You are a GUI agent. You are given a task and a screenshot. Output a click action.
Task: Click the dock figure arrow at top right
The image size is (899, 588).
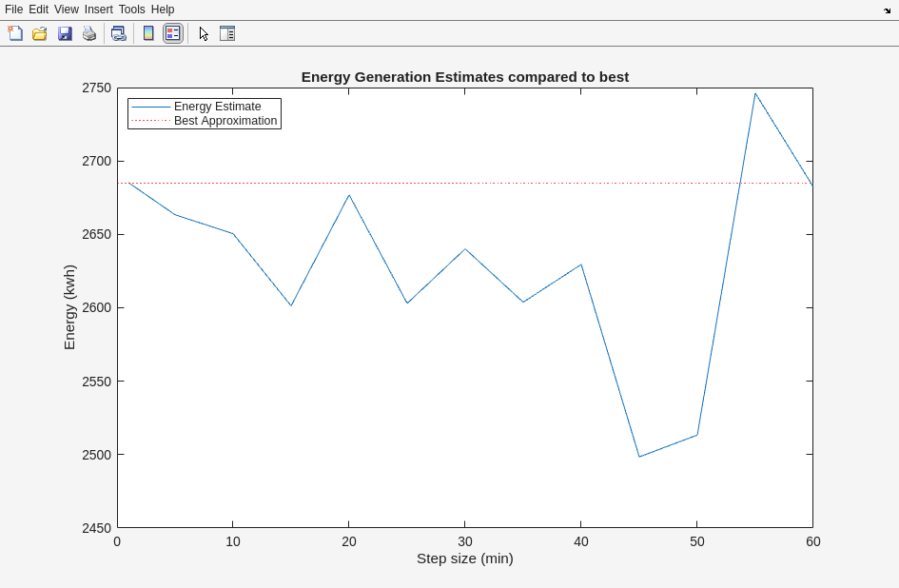[x=887, y=10]
